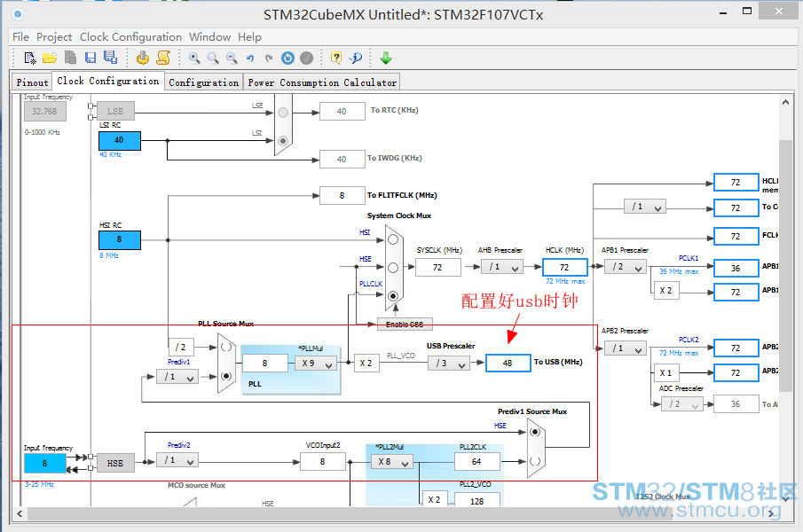The height and width of the screenshot is (532, 803).
Task: Click the To USB (MHz) 48 field
Action: pyautogui.click(x=508, y=363)
